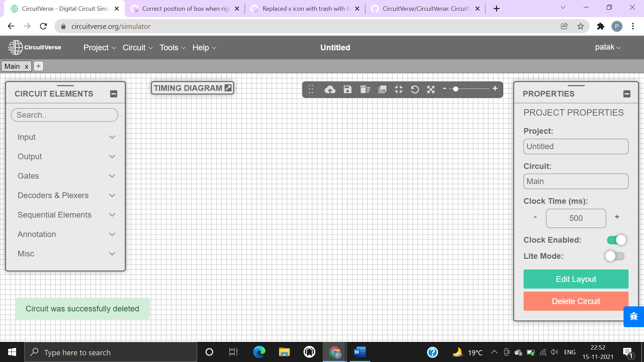Click the blue bug report button
The width and height of the screenshot is (644, 362).
[634, 316]
